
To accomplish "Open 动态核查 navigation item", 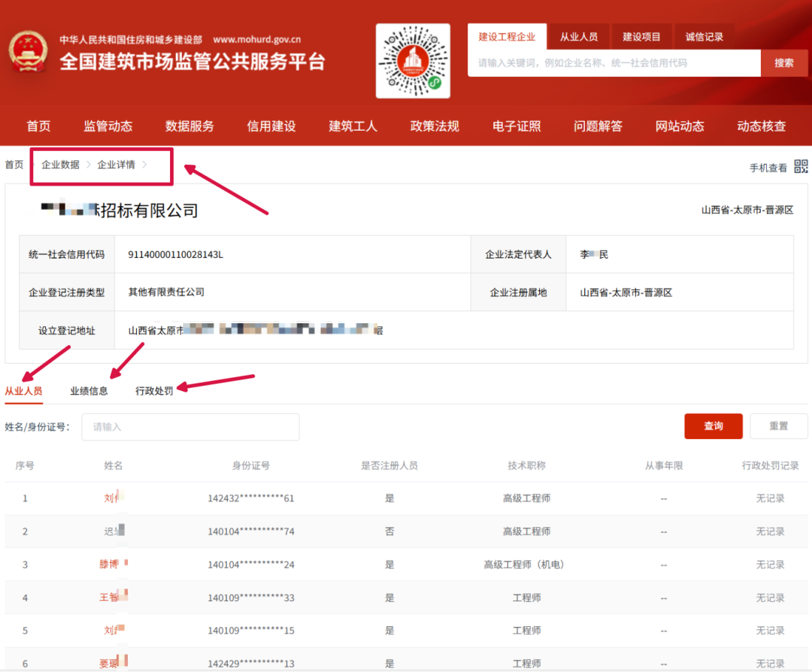I will 761,126.
